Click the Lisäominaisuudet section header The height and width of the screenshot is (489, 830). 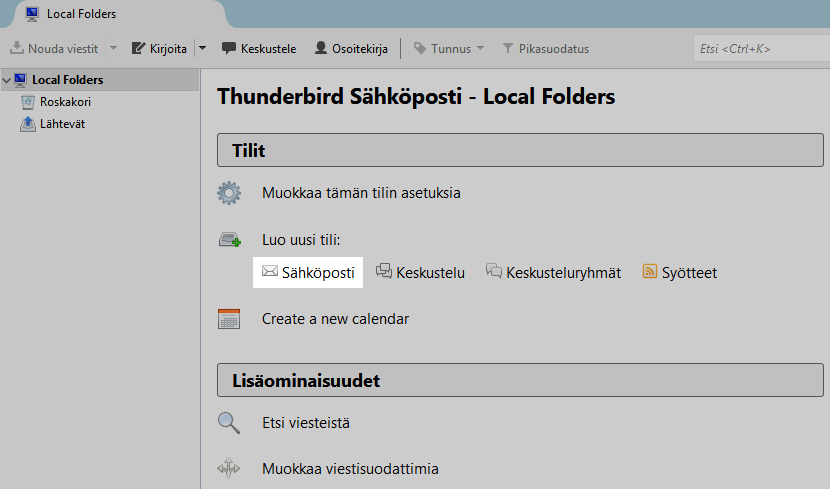pyautogui.click(x=520, y=380)
